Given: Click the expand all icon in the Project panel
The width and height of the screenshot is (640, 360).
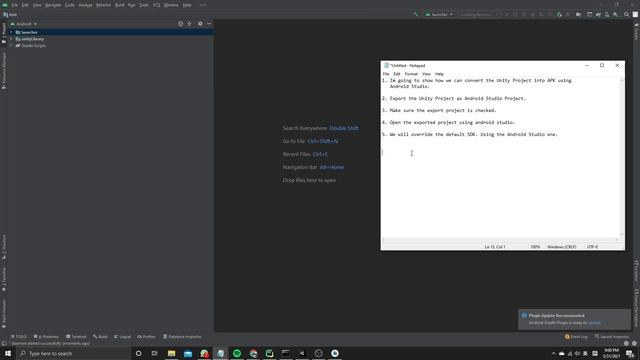Looking at the screenshot, I should tap(189, 24).
